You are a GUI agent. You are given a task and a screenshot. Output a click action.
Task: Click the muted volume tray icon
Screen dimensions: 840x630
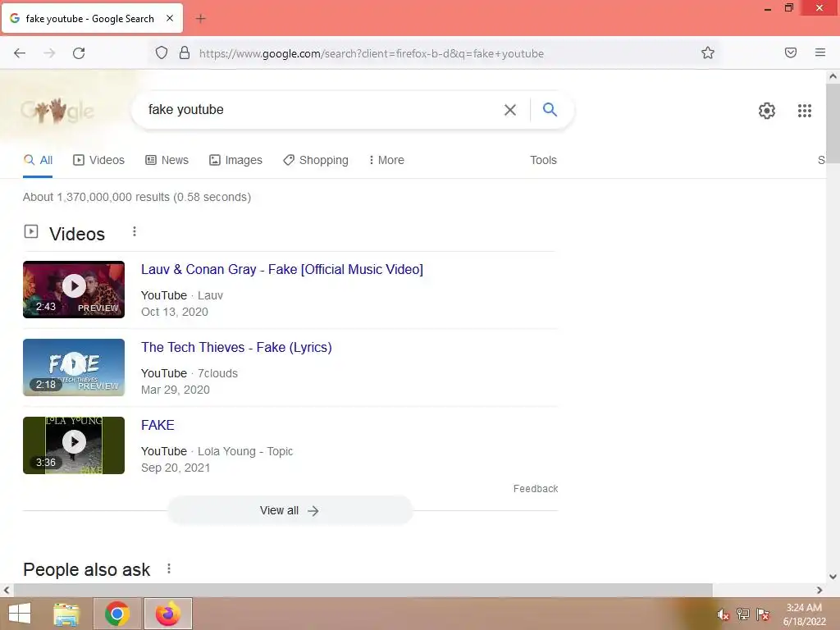723,614
